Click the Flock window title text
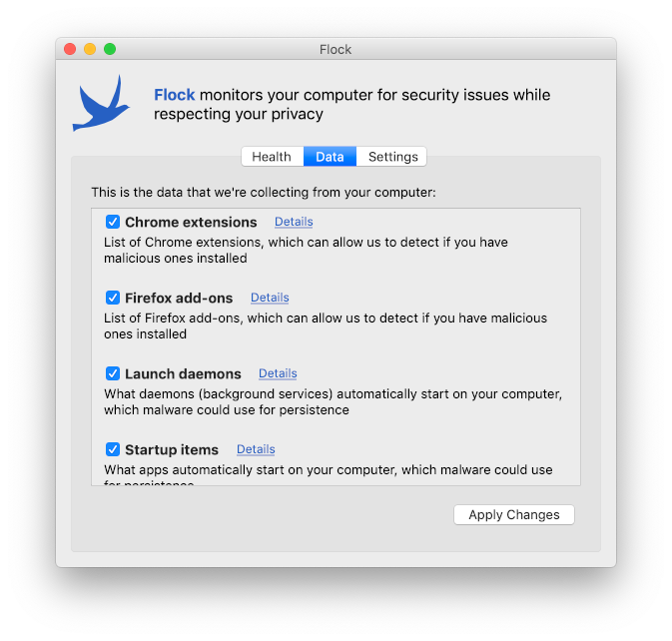 click(x=336, y=50)
